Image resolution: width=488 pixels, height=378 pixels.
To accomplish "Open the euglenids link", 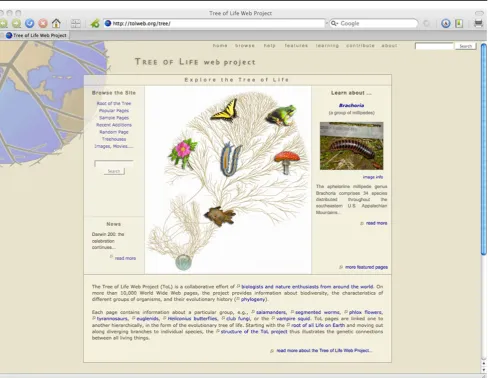I will [x=148, y=319].
